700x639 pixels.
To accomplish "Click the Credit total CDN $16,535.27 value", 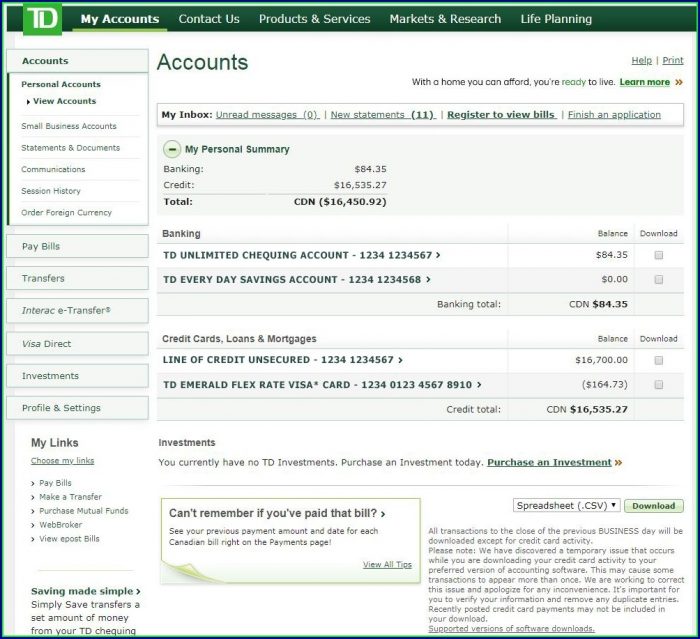I will point(587,409).
